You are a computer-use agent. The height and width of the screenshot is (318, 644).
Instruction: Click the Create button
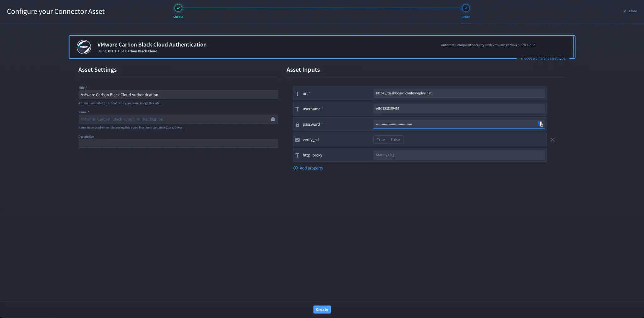[322, 309]
